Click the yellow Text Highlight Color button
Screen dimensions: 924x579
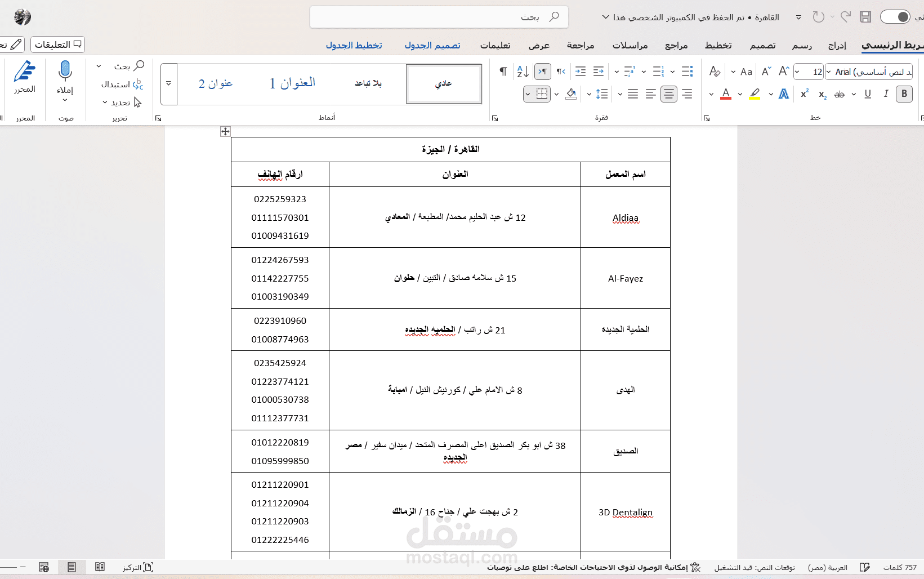tap(755, 94)
